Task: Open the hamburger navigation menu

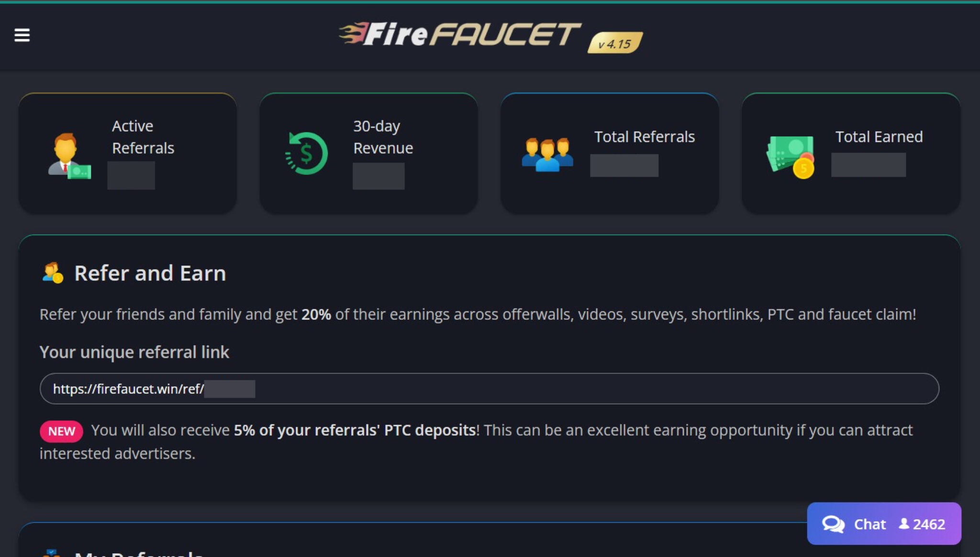Action: point(20,35)
